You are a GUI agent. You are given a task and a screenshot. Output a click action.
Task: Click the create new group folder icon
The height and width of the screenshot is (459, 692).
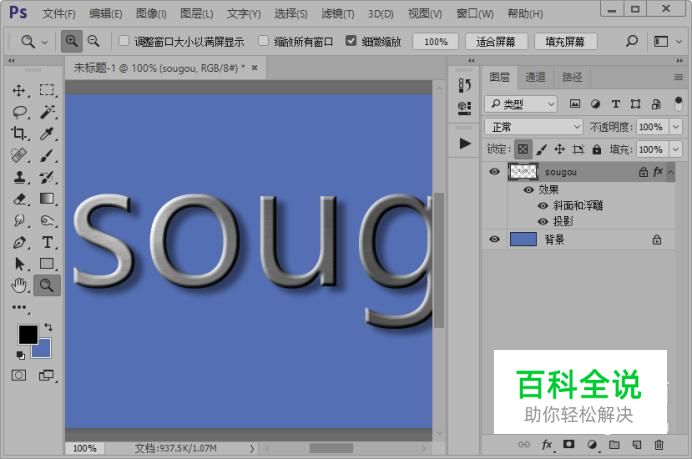coord(614,445)
